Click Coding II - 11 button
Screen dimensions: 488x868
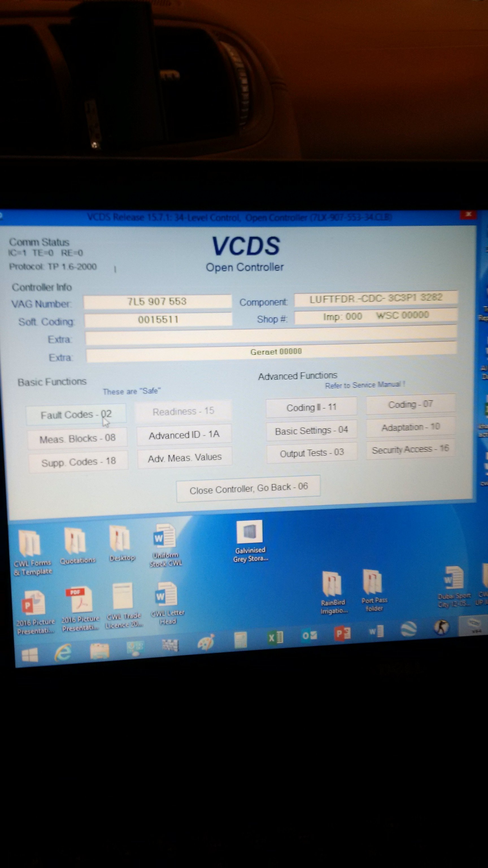point(311,407)
